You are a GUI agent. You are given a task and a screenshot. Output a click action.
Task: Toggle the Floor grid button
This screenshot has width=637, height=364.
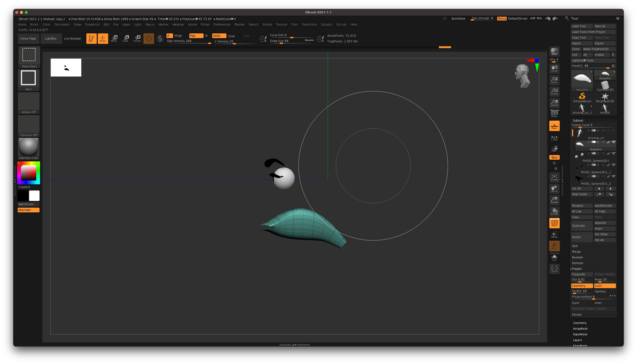(554, 126)
